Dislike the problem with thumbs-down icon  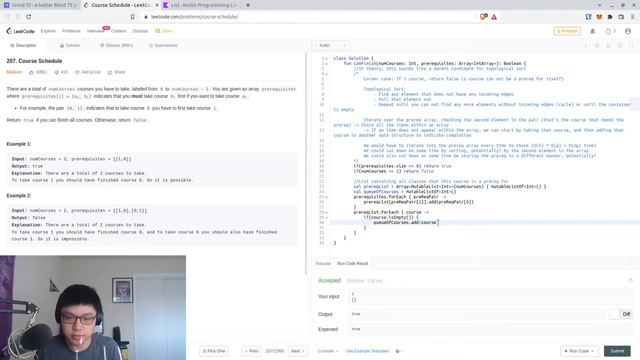pyautogui.click(x=57, y=72)
